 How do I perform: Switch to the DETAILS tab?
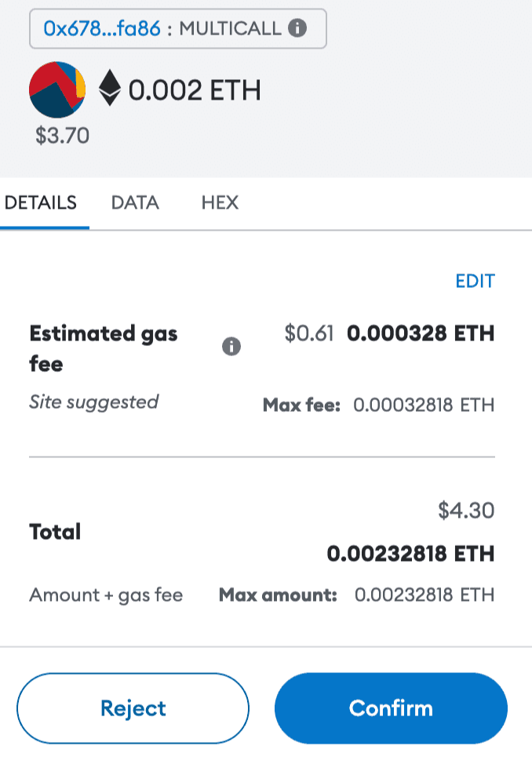point(42,202)
